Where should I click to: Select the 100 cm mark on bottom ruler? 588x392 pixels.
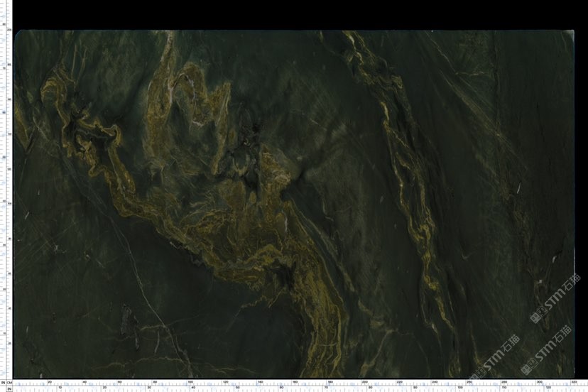pyautogui.click(x=190, y=382)
